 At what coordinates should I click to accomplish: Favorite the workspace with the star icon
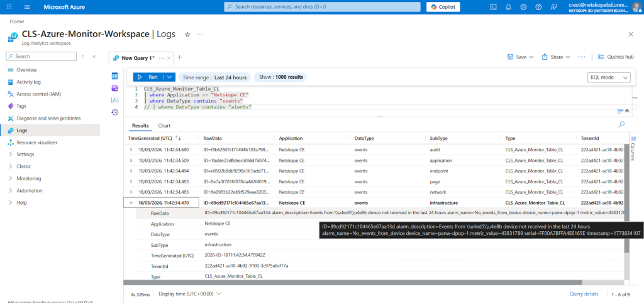coord(187,35)
